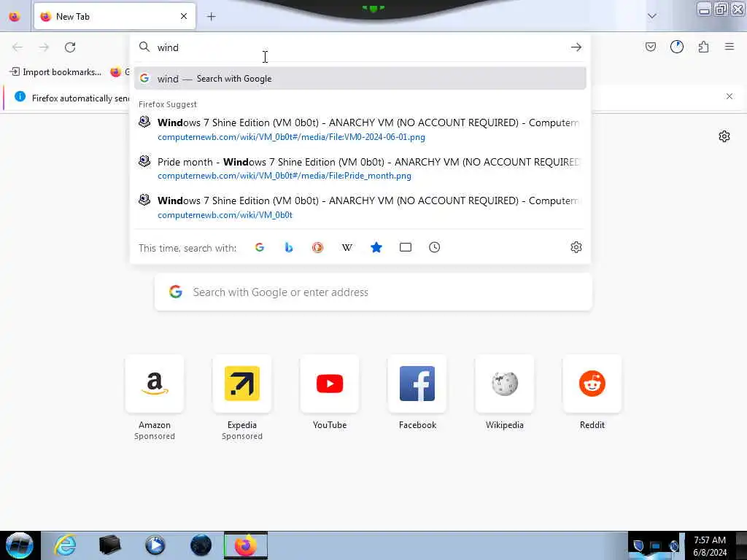
Task: Open suggestion ending File:VM0-2024-06-01.png
Action: tap(360, 129)
